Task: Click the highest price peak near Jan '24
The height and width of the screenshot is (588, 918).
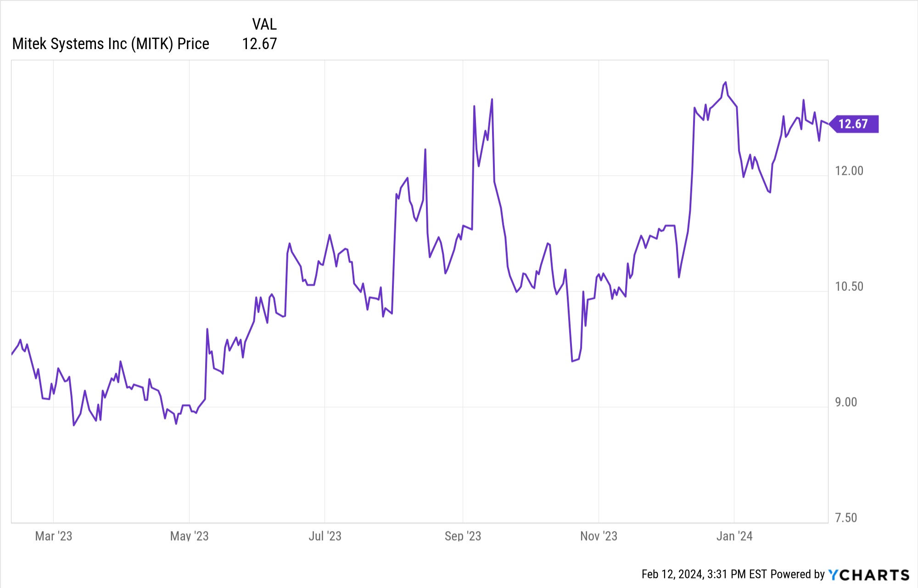Action: [x=725, y=83]
